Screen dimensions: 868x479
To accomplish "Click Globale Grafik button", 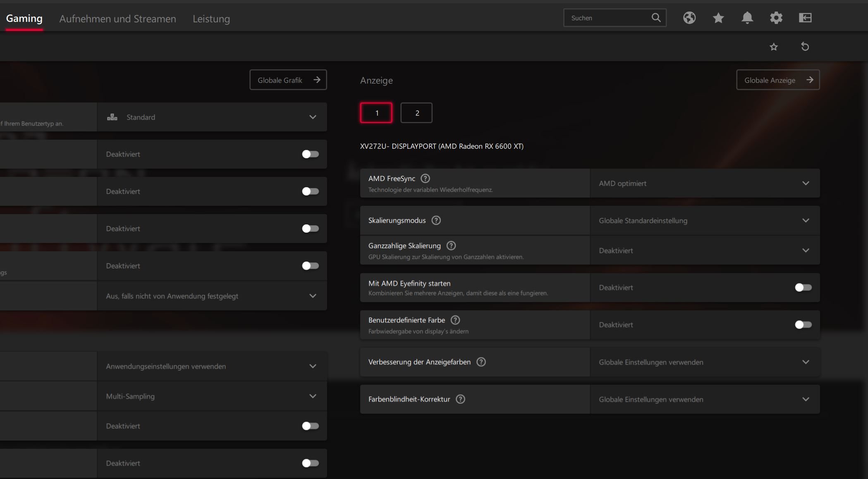I will [288, 80].
